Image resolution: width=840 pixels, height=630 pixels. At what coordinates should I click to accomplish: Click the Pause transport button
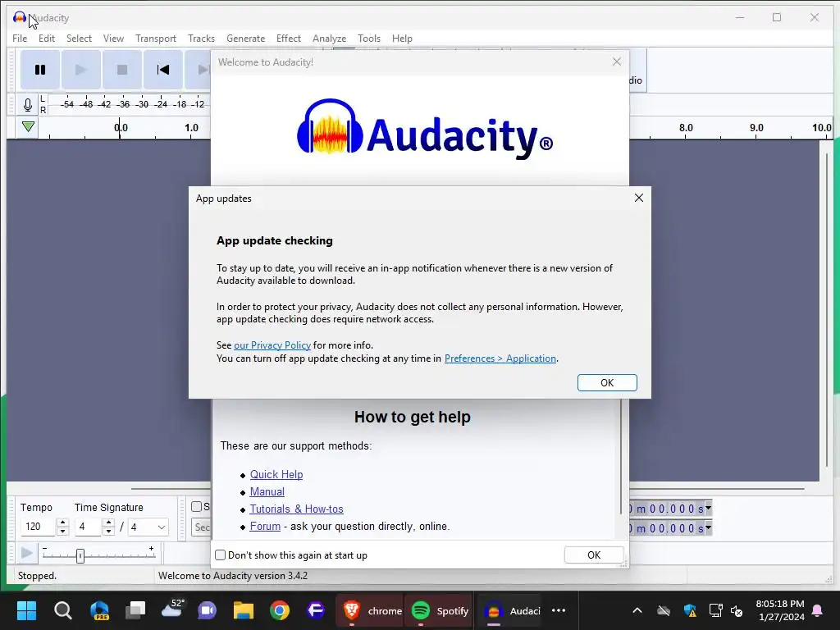[40, 70]
